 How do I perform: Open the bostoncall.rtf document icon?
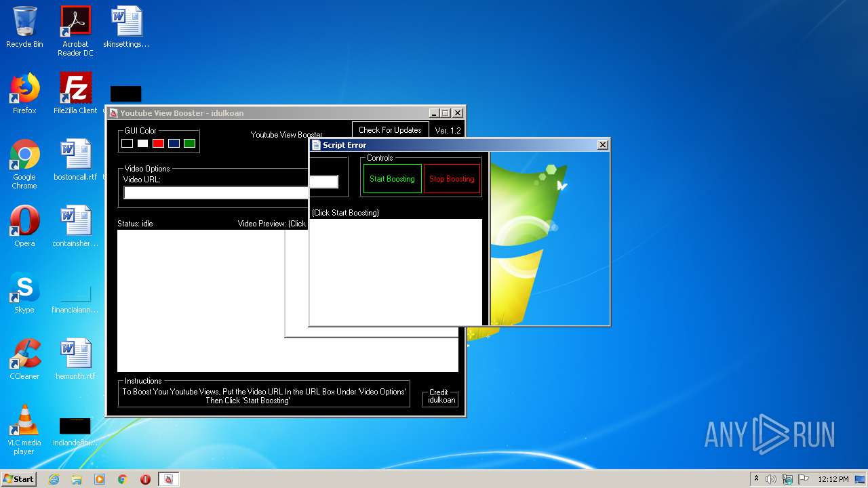[75, 160]
